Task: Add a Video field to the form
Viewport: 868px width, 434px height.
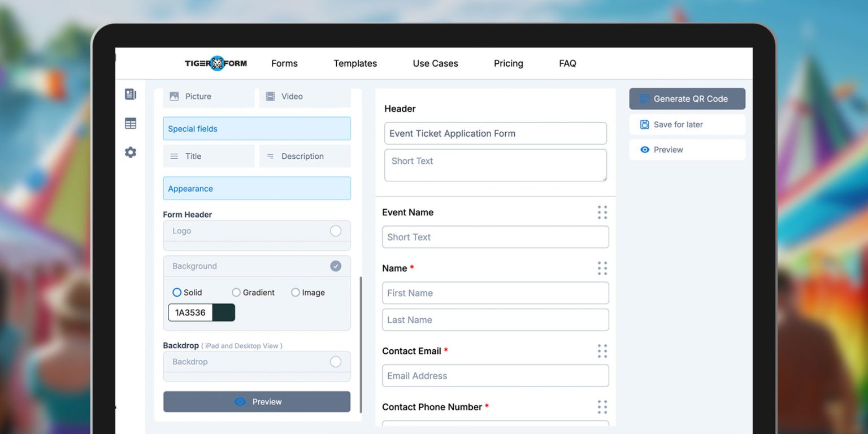Action: [304, 96]
